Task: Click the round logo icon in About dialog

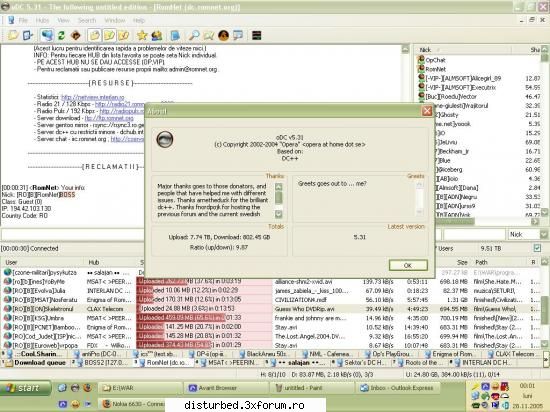Action: click(165, 139)
